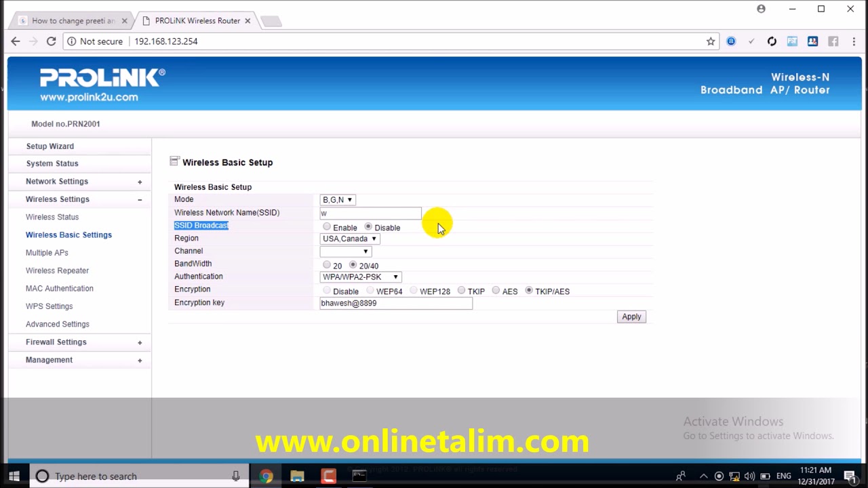This screenshot has height=488, width=868.
Task: Open the Camtasia recorder taskbar icon
Action: (x=328, y=476)
